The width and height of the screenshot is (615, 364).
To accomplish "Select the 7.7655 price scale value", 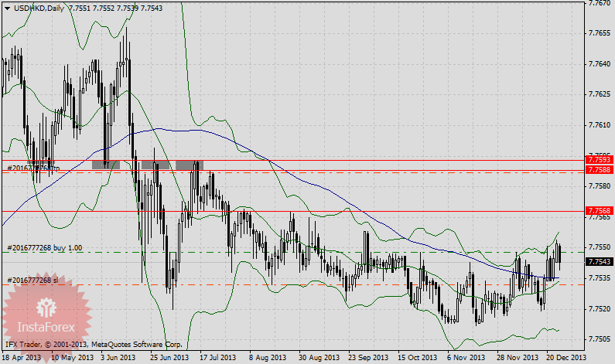I will tap(600, 33).
